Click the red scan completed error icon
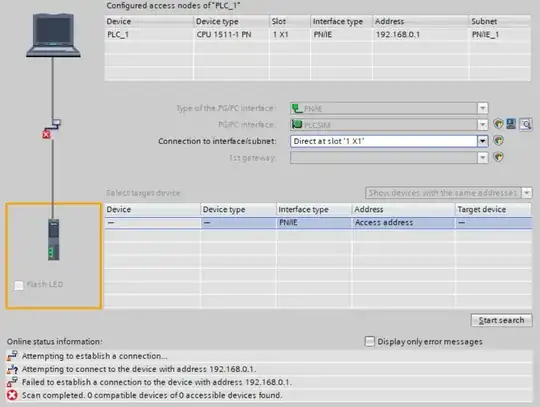 pos(12,395)
